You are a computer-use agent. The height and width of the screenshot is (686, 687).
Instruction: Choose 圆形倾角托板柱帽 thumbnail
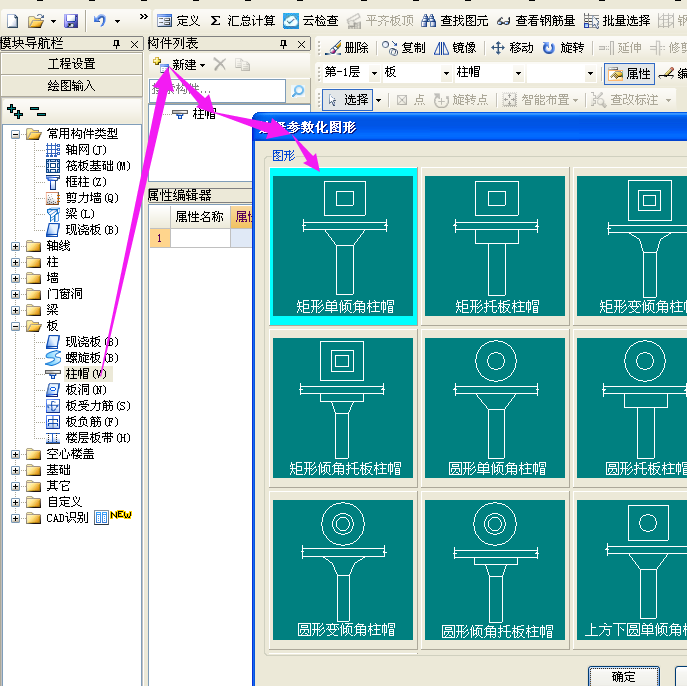click(x=495, y=570)
